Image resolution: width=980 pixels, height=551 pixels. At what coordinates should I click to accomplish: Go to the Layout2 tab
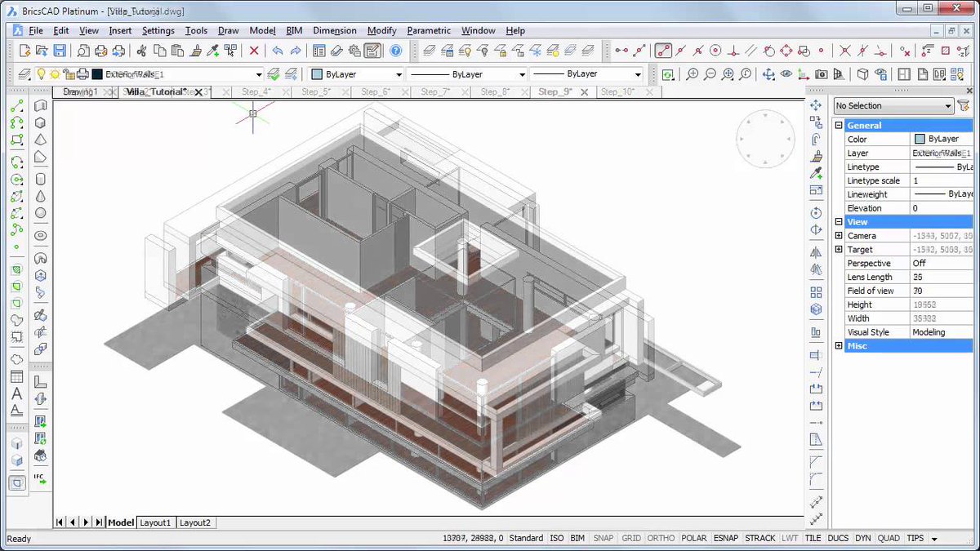[195, 522]
